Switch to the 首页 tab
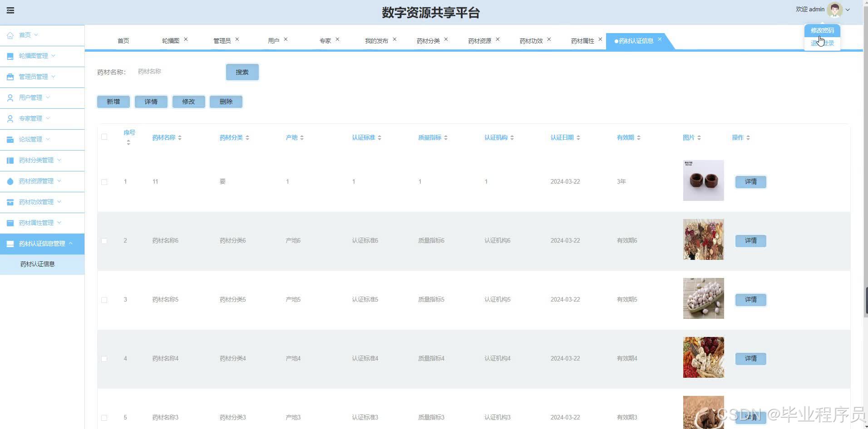This screenshot has height=429, width=868. point(123,41)
